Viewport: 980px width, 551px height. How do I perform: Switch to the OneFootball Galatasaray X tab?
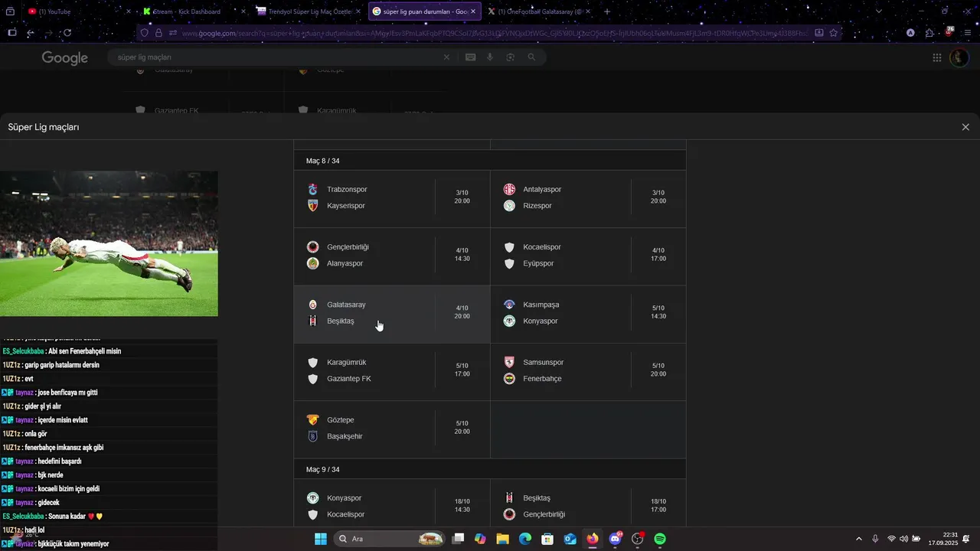pyautogui.click(x=537, y=11)
